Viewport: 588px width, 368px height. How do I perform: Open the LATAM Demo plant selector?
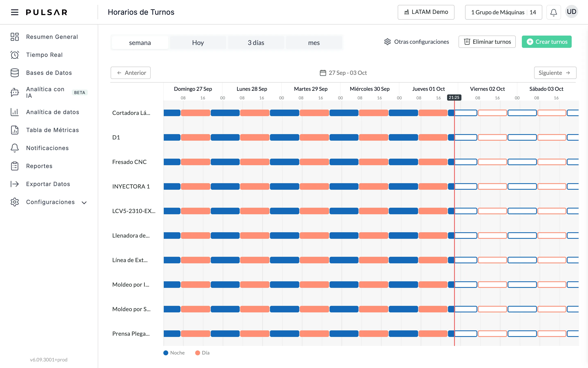tap(426, 12)
